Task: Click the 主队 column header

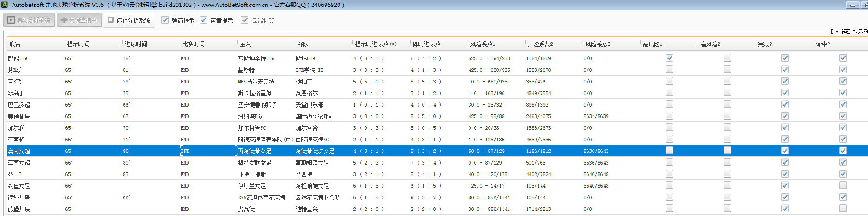Action: [245, 44]
